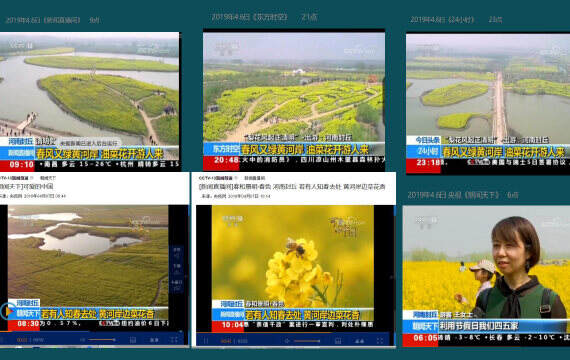Select the 23:18 24小时 bridge screenshot

click(488, 104)
